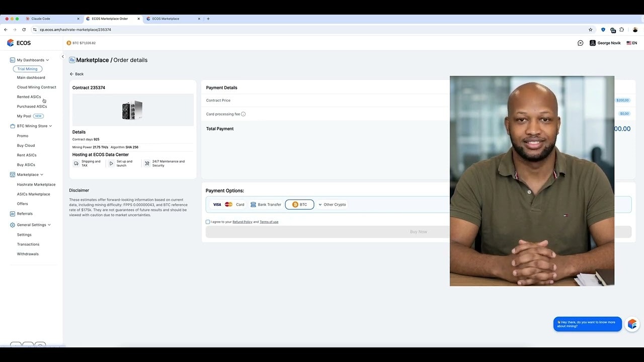Screen dimensions: 644x362
Task: Open Rented ASICs in the sidebar
Action: click(x=29, y=97)
